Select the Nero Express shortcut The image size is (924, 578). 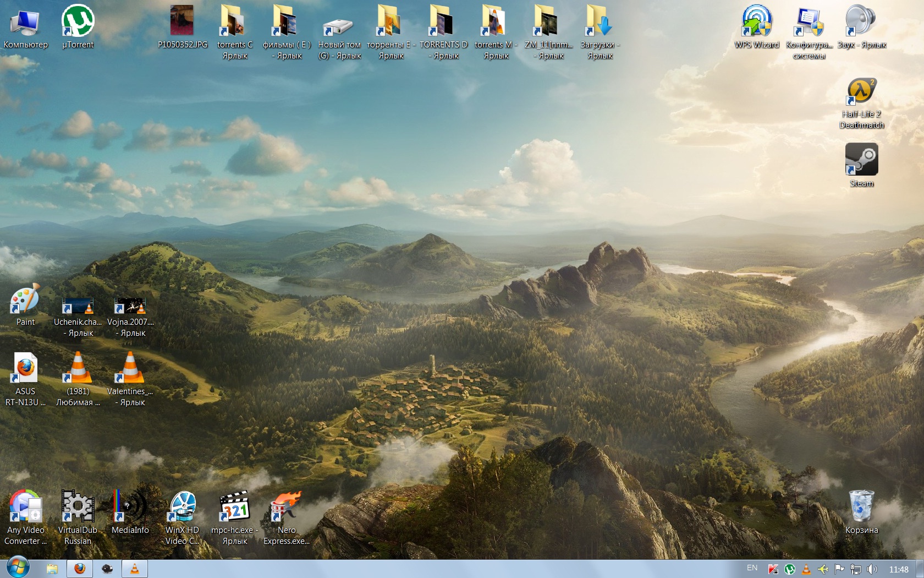(x=287, y=506)
